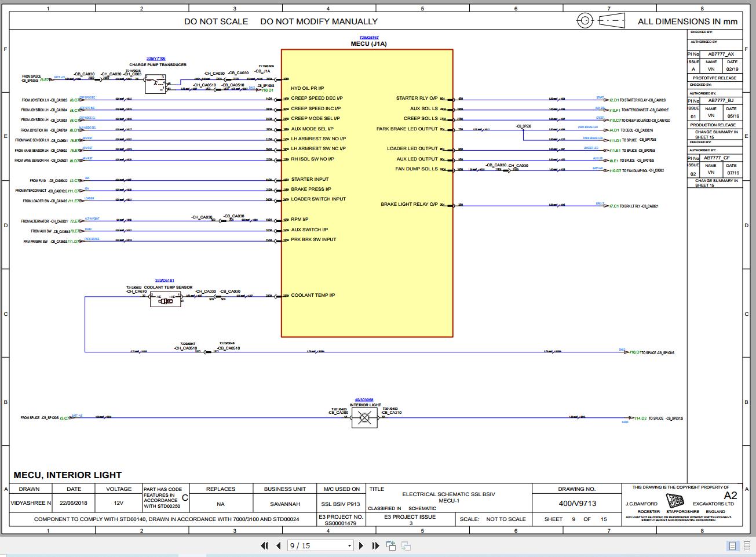Enable continuous scrolling page mode
The width and height of the screenshot is (756, 557).
tap(746, 545)
